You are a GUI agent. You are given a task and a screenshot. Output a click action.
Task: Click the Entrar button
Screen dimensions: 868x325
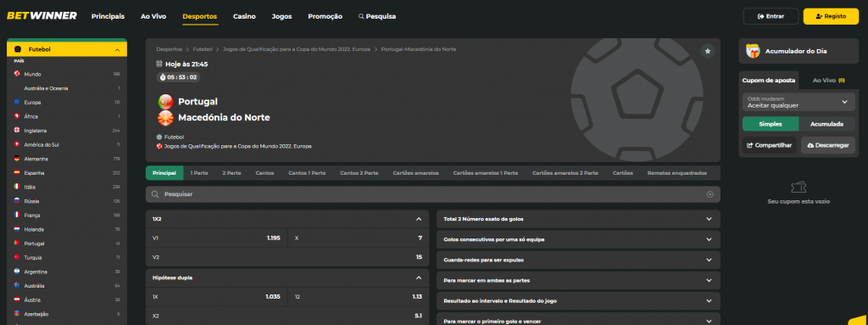pyautogui.click(x=771, y=17)
